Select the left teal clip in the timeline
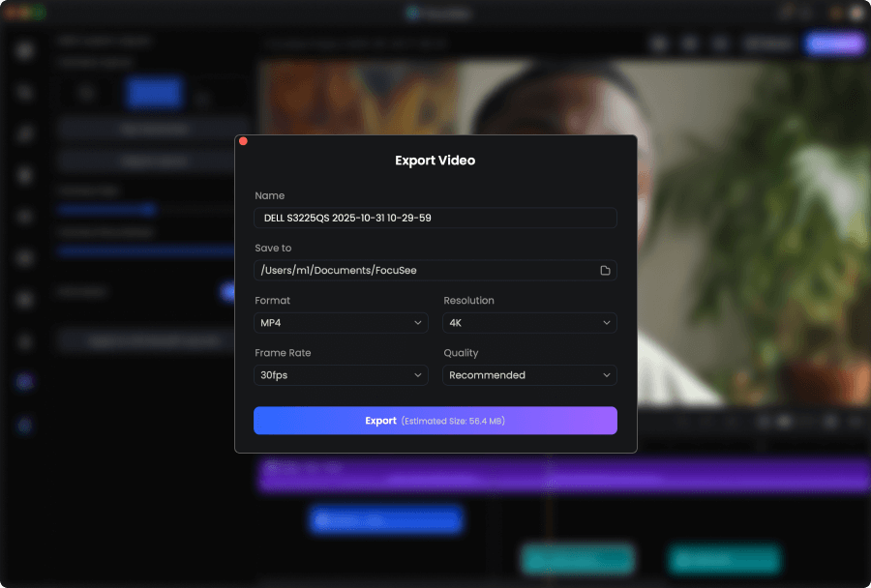Image resolution: width=871 pixels, height=588 pixels. [x=577, y=559]
